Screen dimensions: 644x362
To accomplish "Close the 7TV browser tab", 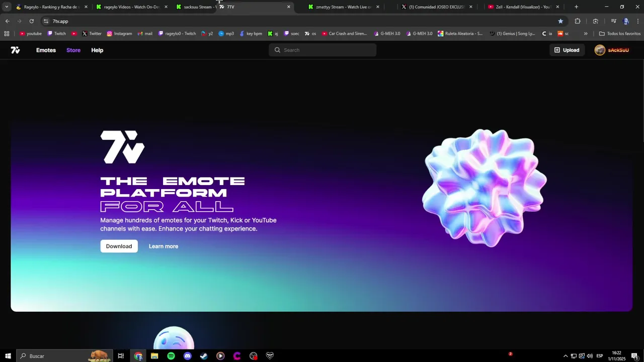I will 289,7.
